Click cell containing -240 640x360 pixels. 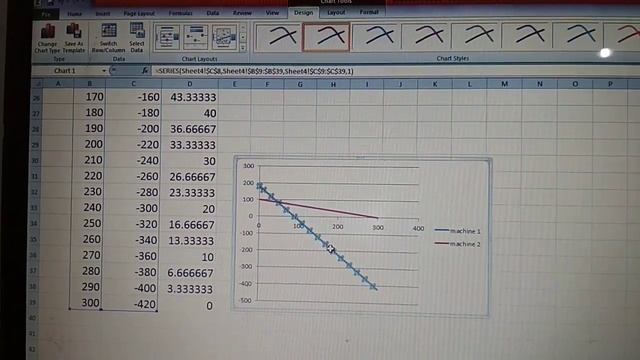tap(133, 160)
